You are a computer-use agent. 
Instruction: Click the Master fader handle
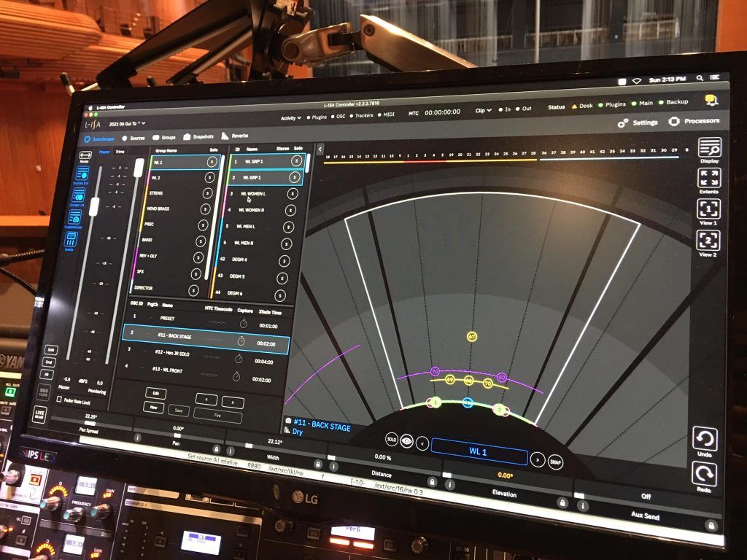(94, 206)
